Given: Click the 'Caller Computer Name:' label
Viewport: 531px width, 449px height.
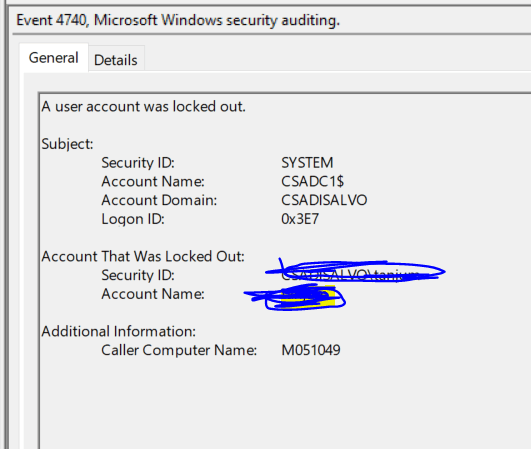Looking at the screenshot, I should [179, 350].
